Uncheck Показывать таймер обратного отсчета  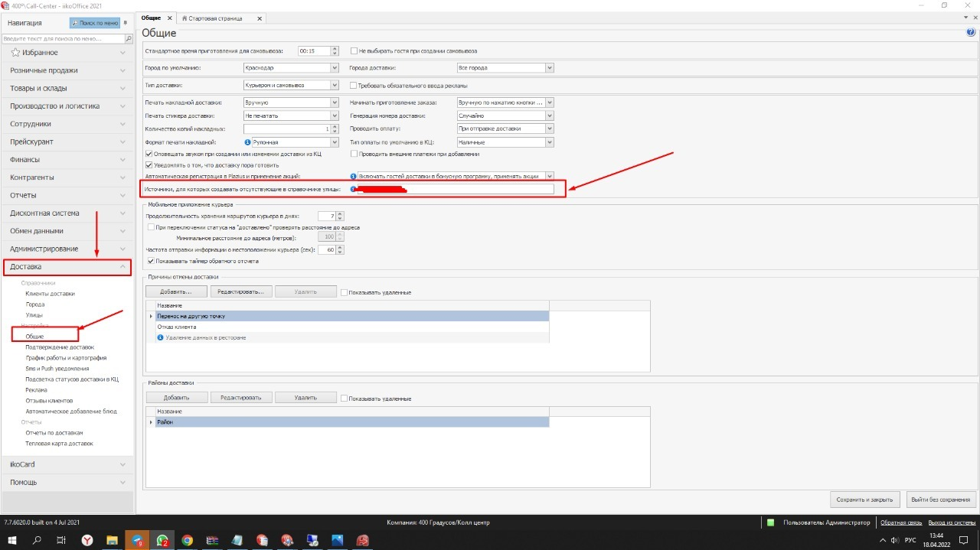(151, 261)
